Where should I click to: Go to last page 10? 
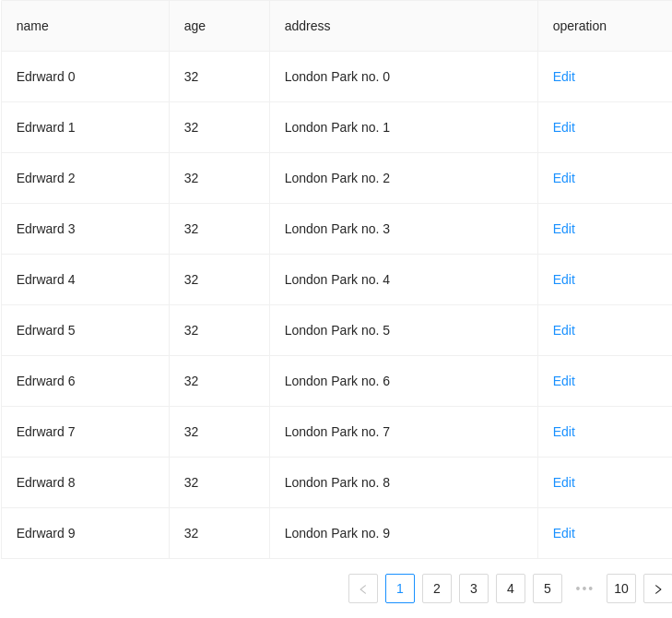click(x=621, y=588)
